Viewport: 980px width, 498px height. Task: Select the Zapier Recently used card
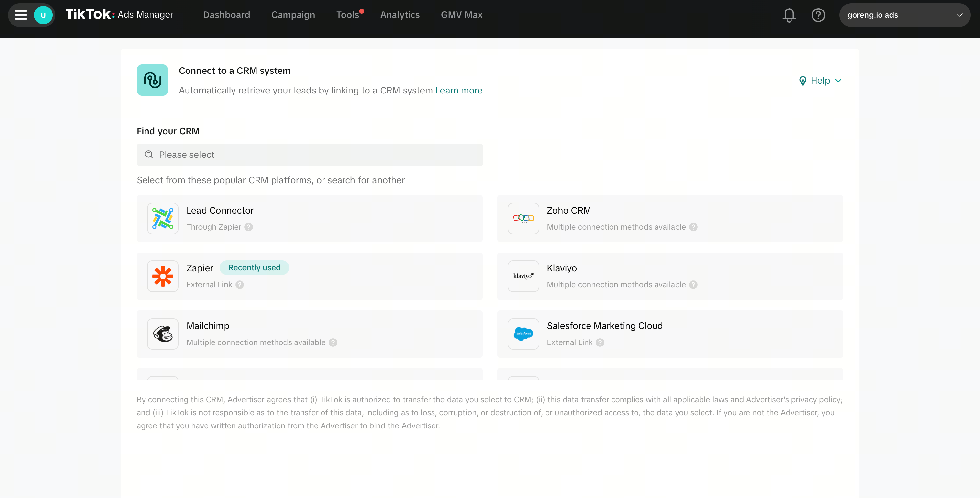(309, 276)
